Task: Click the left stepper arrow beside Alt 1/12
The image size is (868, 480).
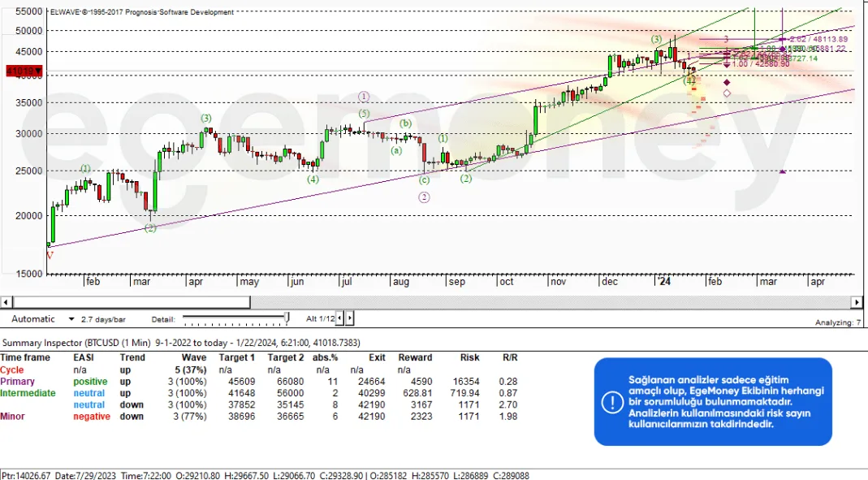Action: pyautogui.click(x=339, y=318)
